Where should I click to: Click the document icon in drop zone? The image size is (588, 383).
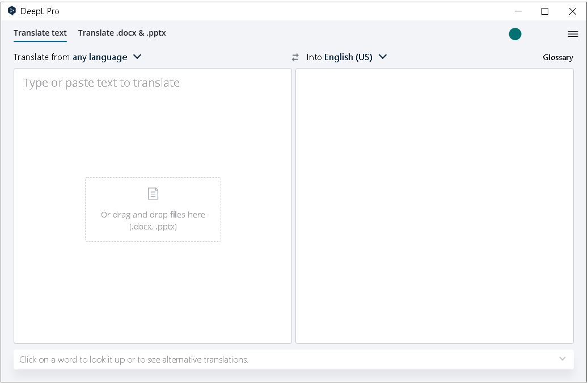(x=153, y=194)
